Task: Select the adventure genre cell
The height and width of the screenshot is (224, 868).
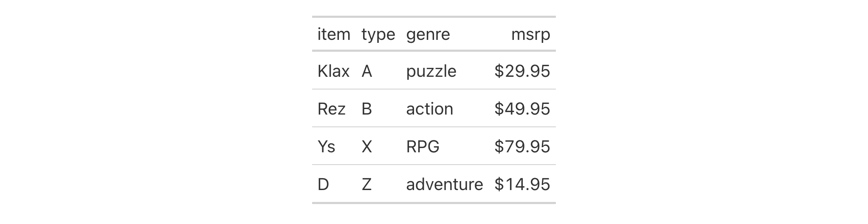Action: point(445,184)
